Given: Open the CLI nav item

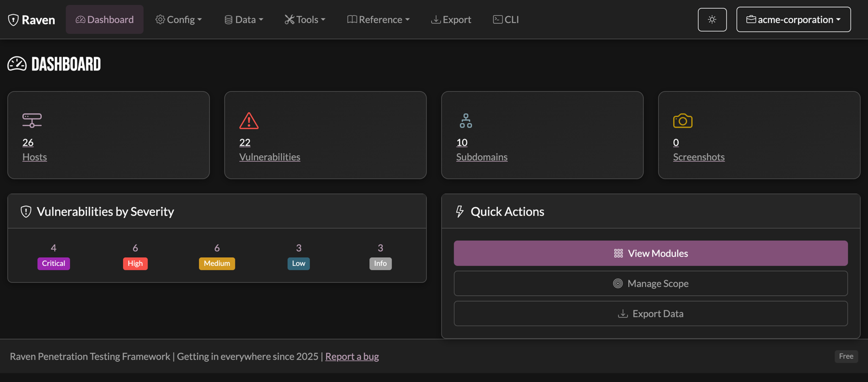Looking at the screenshot, I should (x=506, y=20).
